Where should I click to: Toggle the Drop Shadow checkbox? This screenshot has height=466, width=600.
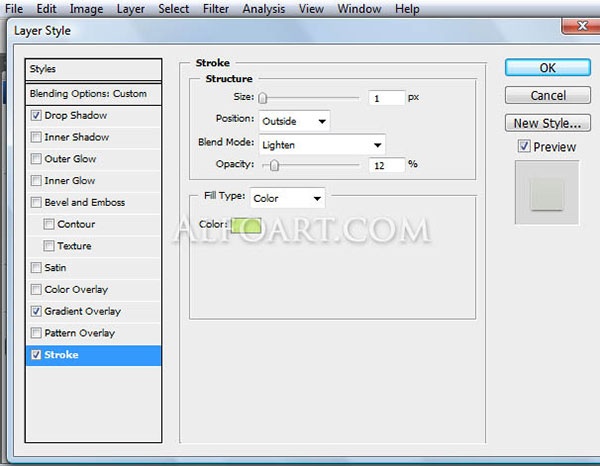[x=36, y=115]
